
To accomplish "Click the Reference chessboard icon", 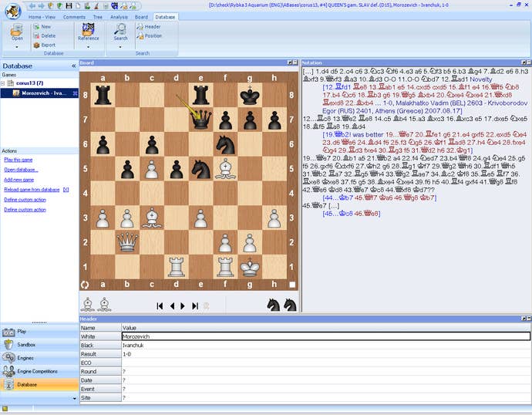I will tap(88, 32).
